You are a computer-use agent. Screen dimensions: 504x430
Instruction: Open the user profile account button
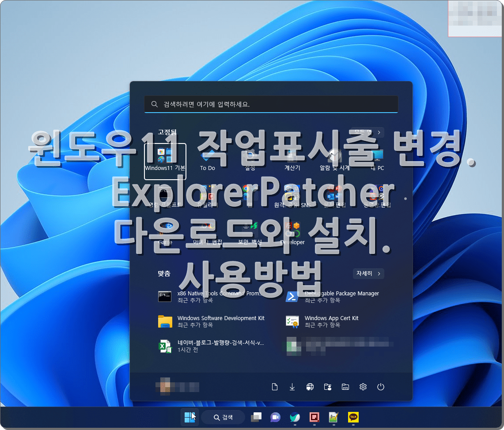click(178, 386)
